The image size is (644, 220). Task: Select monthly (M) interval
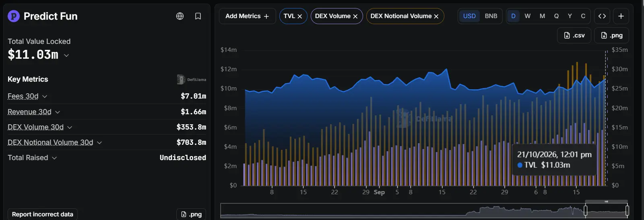pos(542,16)
